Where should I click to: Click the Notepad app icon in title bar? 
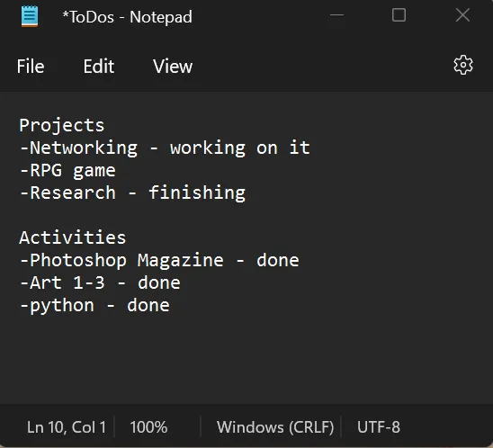click(30, 16)
